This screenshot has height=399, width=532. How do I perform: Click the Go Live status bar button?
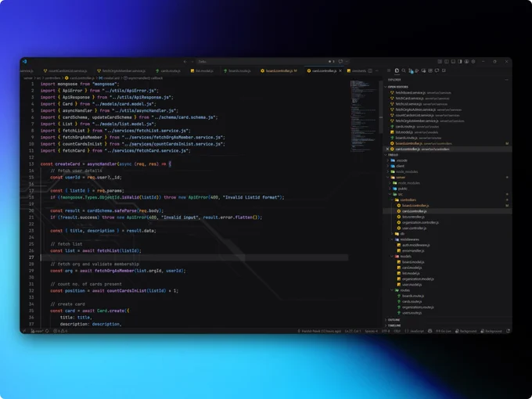point(444,331)
